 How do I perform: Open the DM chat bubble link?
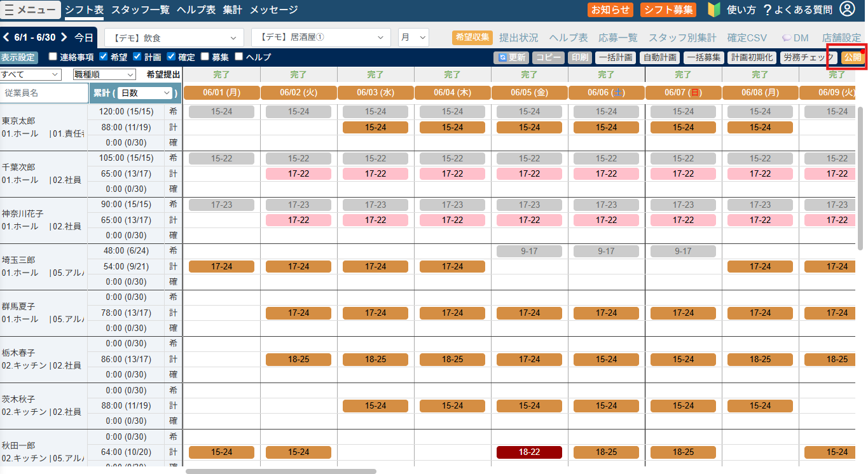[796, 37]
